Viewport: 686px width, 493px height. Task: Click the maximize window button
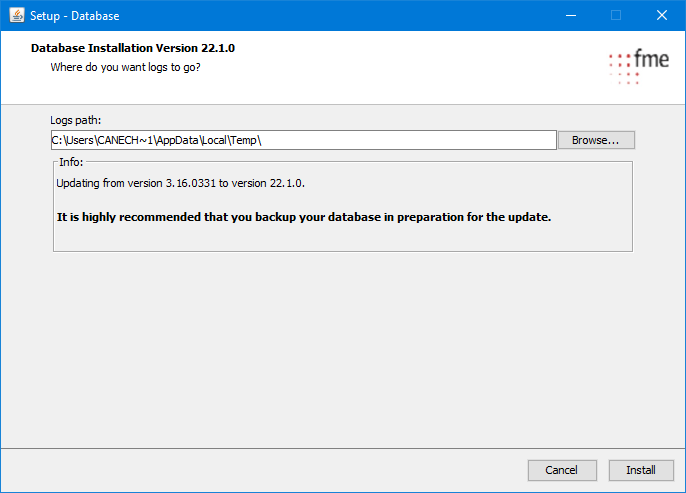coord(616,15)
